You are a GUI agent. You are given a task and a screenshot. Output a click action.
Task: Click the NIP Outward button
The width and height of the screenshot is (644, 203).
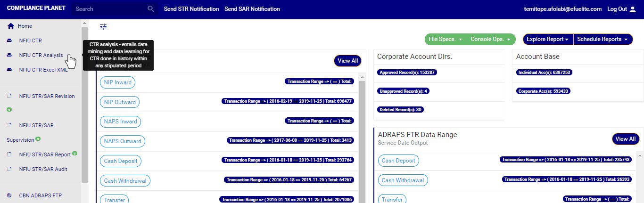coord(120,102)
